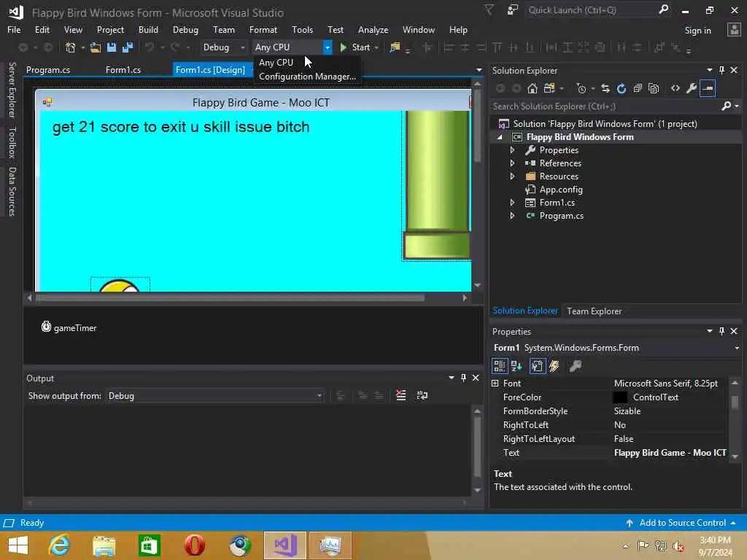Click the View Code icon in Solution Explorer
The image size is (747, 560).
(x=675, y=88)
